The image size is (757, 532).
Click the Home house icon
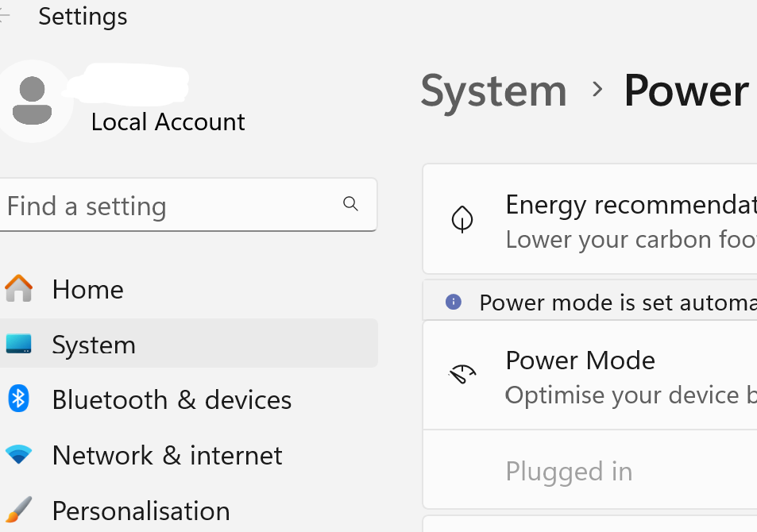point(18,289)
